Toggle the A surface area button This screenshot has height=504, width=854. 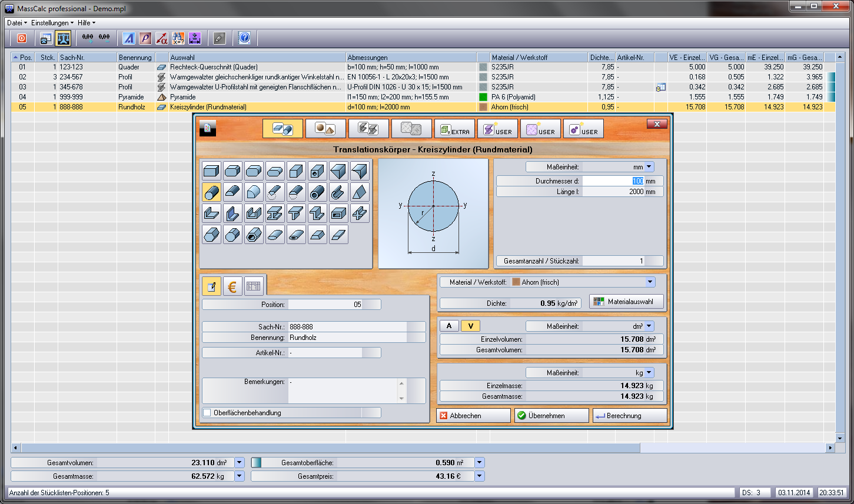[449, 326]
